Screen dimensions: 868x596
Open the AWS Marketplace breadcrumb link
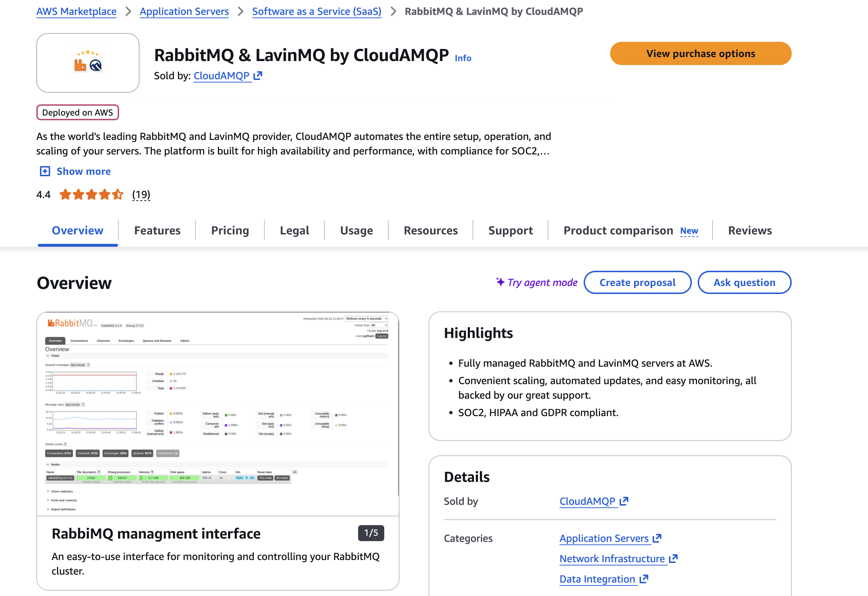tap(76, 11)
